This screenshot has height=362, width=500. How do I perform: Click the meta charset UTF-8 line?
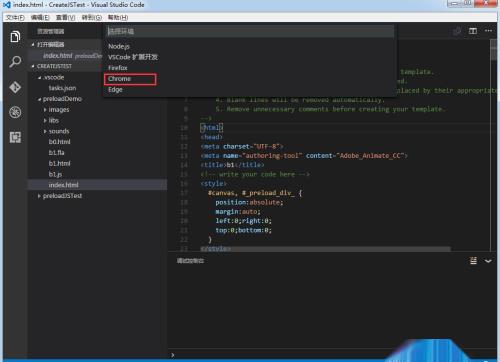242,146
